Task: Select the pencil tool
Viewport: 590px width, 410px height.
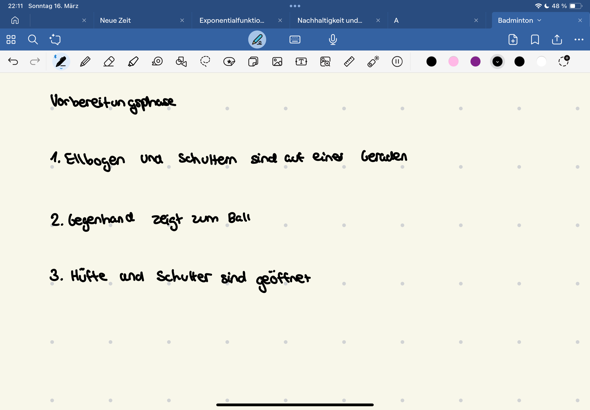Action: tap(85, 62)
